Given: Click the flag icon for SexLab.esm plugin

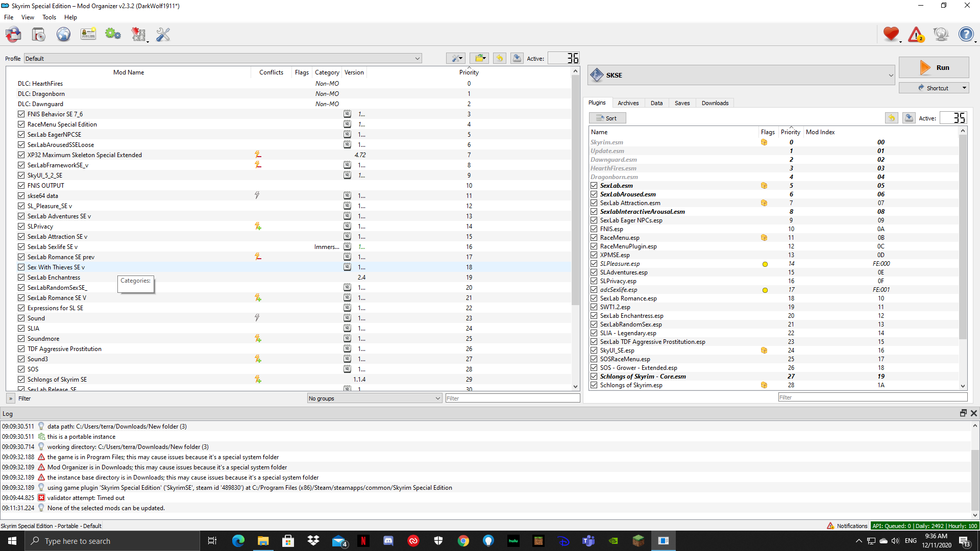Looking at the screenshot, I should click(764, 186).
